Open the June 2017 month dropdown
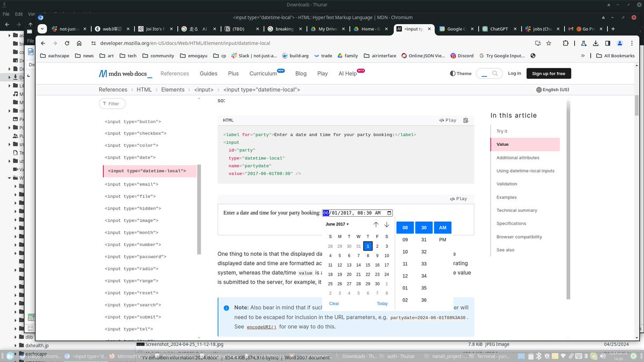The image size is (644, 362). 337,224
